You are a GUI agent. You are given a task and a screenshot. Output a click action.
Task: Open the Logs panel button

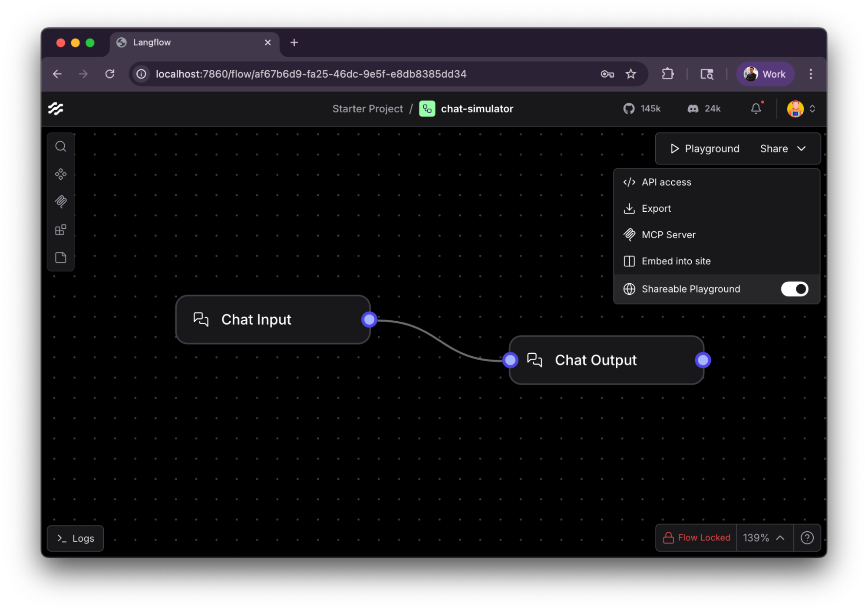click(75, 538)
